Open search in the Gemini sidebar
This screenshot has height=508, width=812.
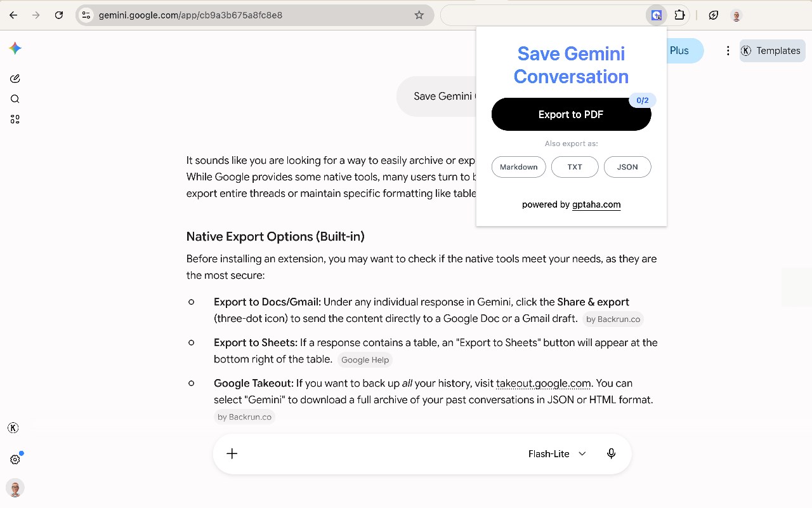pos(15,99)
